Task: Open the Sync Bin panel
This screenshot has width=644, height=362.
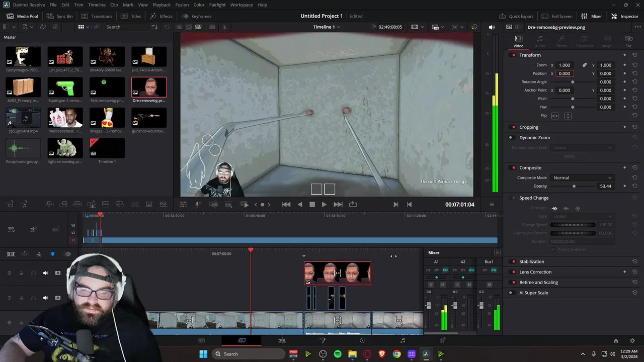Action: tap(59, 16)
